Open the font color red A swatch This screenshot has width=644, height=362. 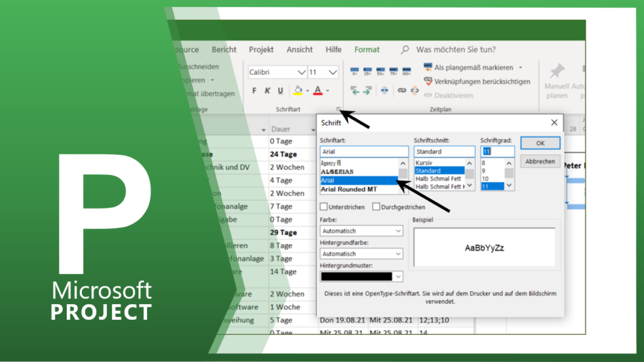pos(318,91)
